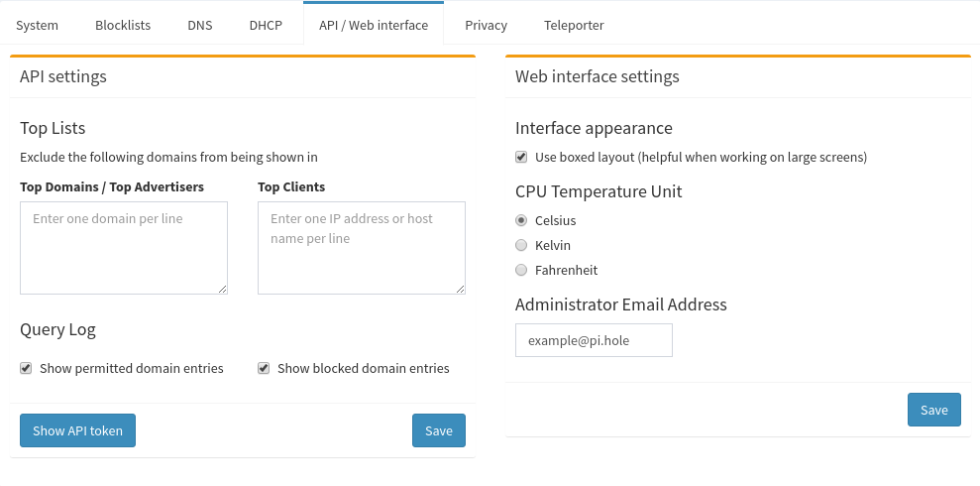Switch to the Teleporter tab

pyautogui.click(x=574, y=25)
